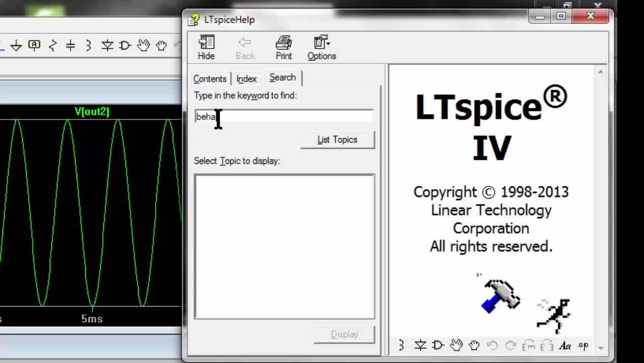Click inside the keyword search field
The height and width of the screenshot is (363, 644).
tap(282, 116)
